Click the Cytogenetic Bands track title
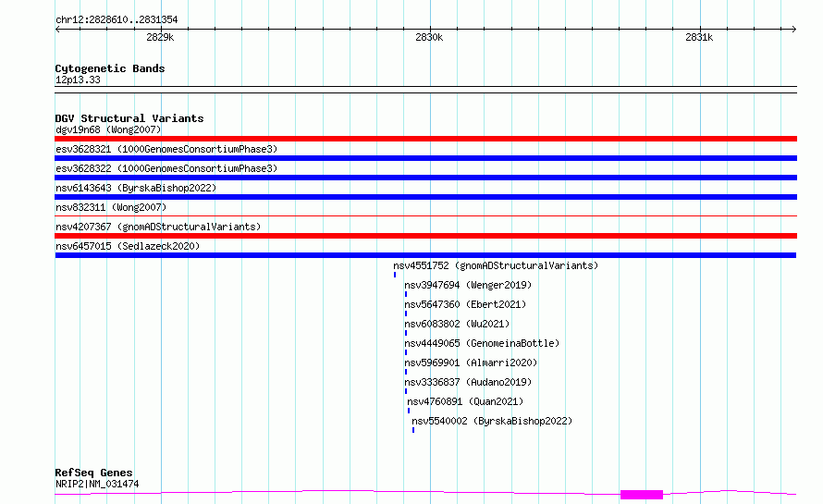823x504 pixels. point(110,68)
